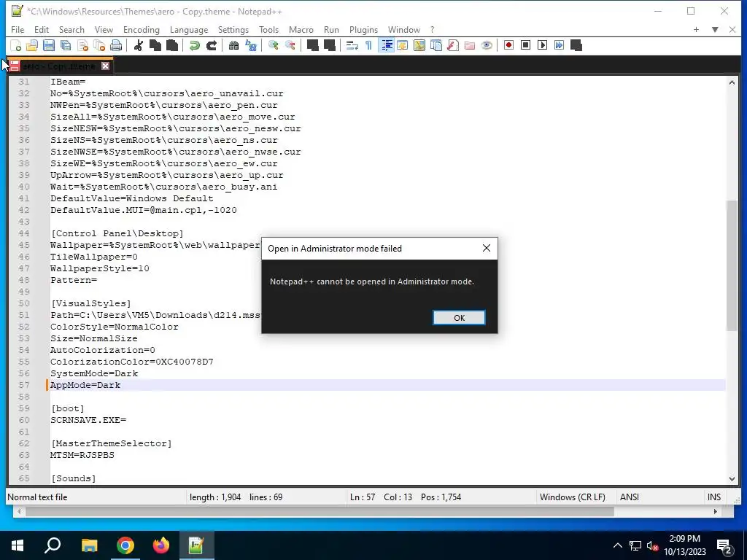
Task: Open the Window menu
Action: (x=404, y=29)
